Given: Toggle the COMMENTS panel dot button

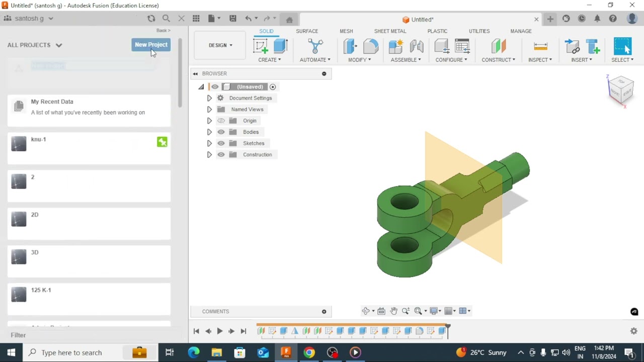Looking at the screenshot, I should tap(324, 312).
